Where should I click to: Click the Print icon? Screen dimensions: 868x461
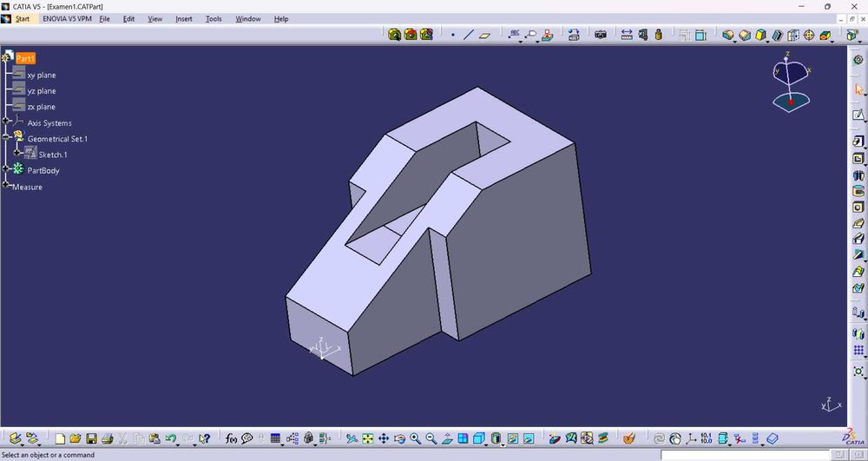click(107, 439)
